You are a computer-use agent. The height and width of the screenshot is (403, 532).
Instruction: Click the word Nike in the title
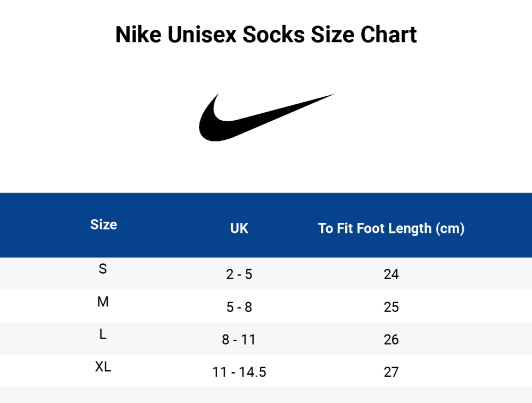coord(138,35)
